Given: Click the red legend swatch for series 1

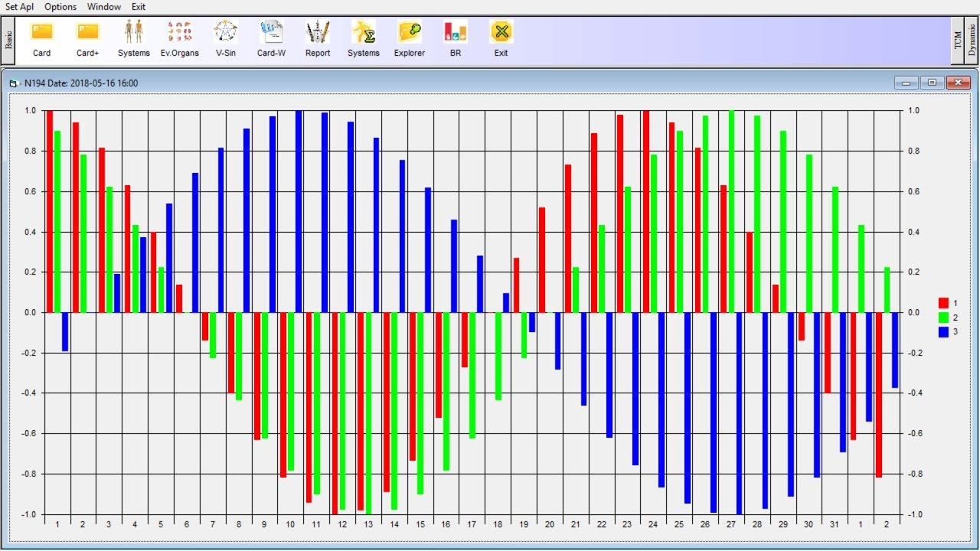Looking at the screenshot, I should [x=943, y=303].
